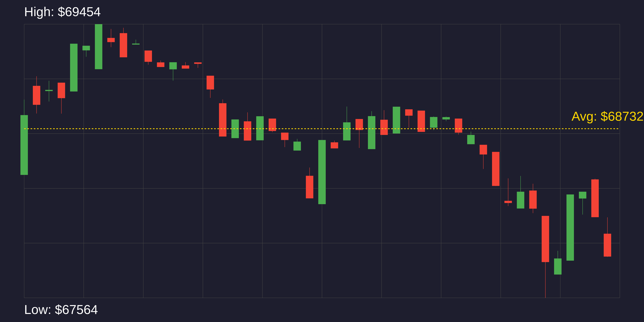Select the green candle touching the chart top
The image size is (644, 322).
click(99, 47)
